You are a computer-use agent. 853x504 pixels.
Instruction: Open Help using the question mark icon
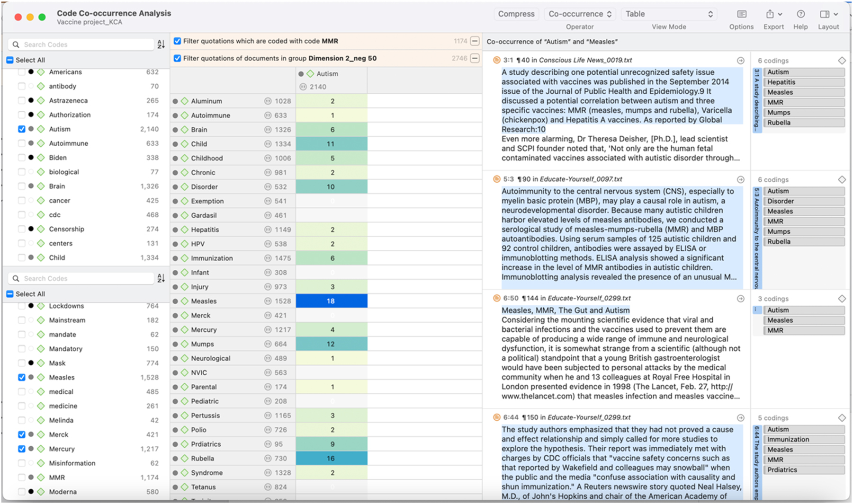click(x=800, y=14)
